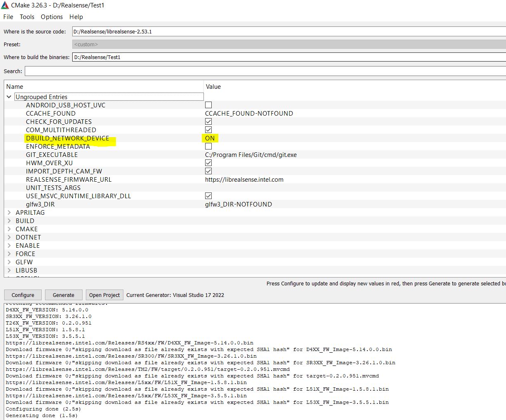Viewport: 506px width, 420px height.
Task: Uncheck the CHECK_FOR_UPDATES checkbox
Action: click(208, 121)
